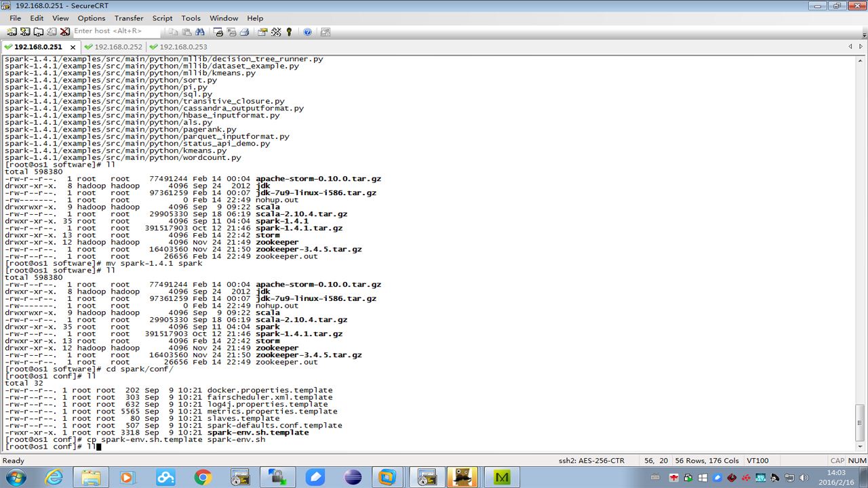Viewport: 868px width, 488px height.
Task: Open Eclipse from the taskbar
Action: (353, 477)
